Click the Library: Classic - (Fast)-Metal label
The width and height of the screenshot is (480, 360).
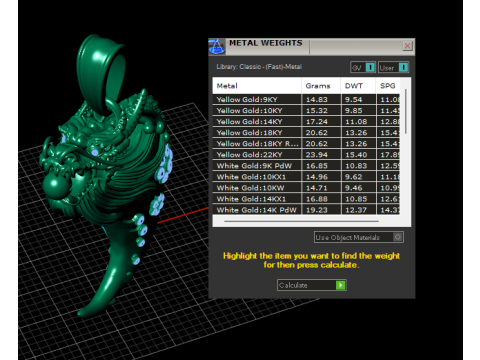pos(259,67)
